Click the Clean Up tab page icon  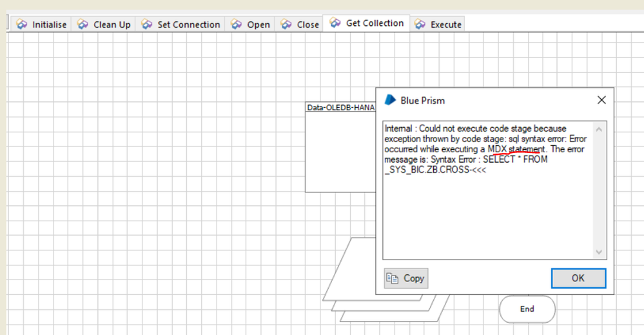click(x=83, y=25)
